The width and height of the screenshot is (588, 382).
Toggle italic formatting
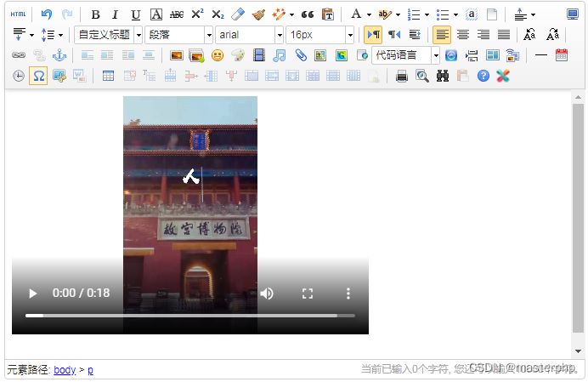[115, 14]
